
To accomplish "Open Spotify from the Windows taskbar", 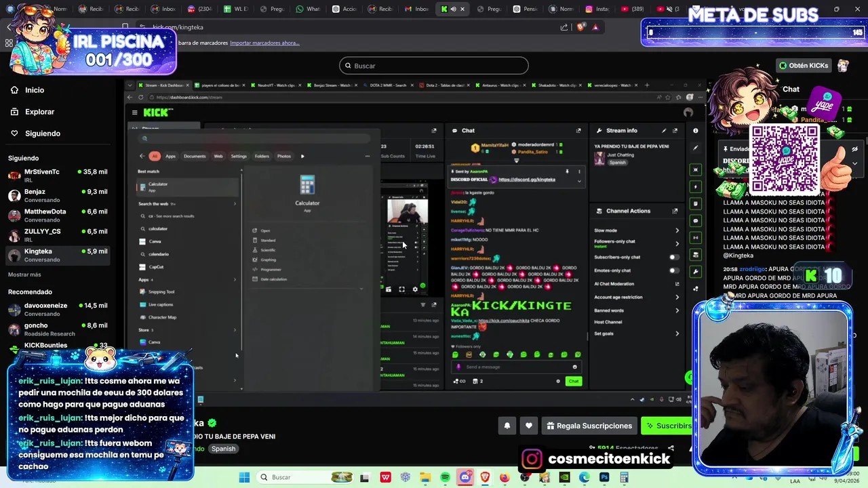I will click(x=445, y=477).
